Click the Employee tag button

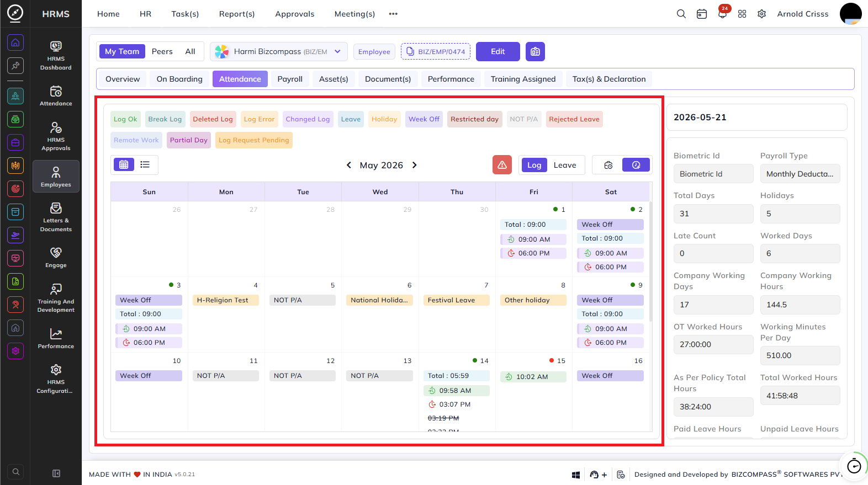point(374,52)
